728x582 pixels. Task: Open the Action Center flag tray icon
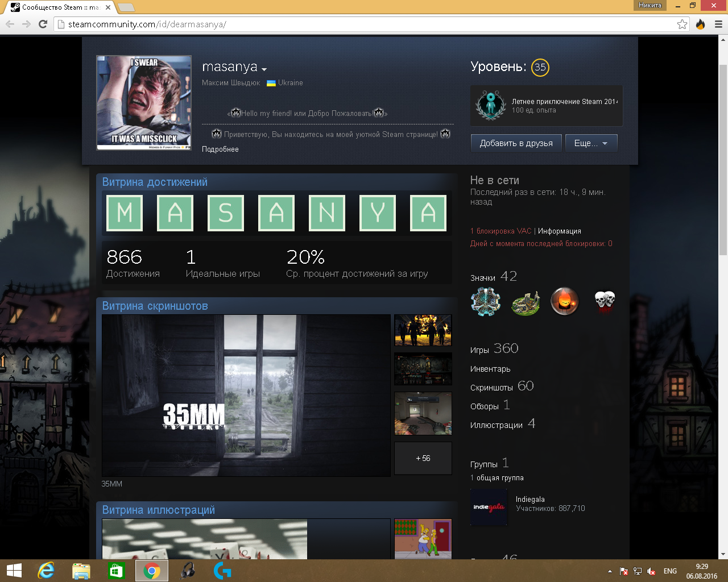coord(624,571)
